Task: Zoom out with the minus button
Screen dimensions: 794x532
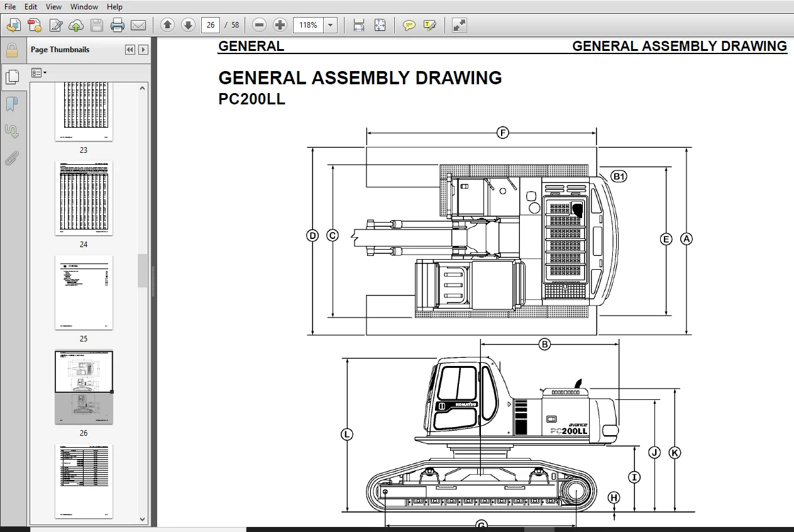Action: coord(259,25)
